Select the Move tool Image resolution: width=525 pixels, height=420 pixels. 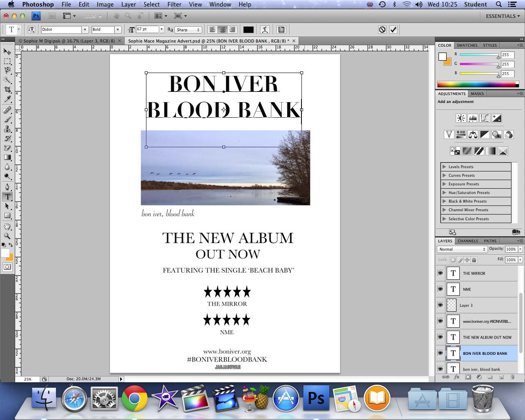tap(7, 52)
